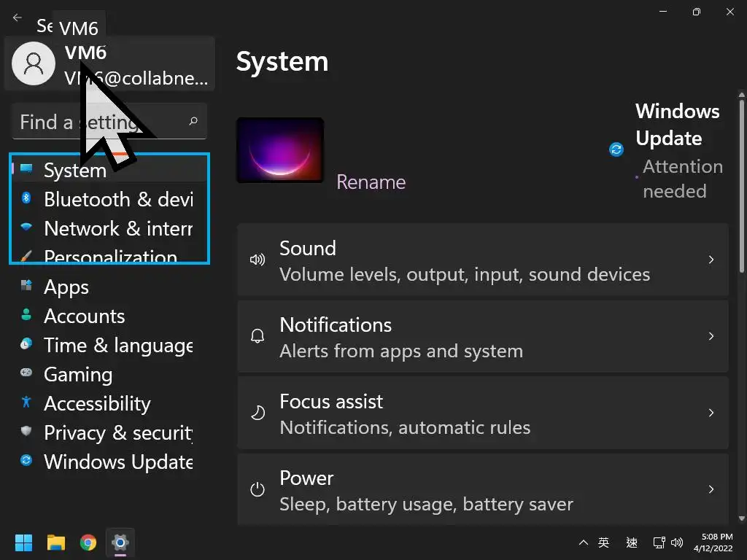This screenshot has height=560, width=747.
Task: Click the Time & language clock icon
Action: coord(26,343)
